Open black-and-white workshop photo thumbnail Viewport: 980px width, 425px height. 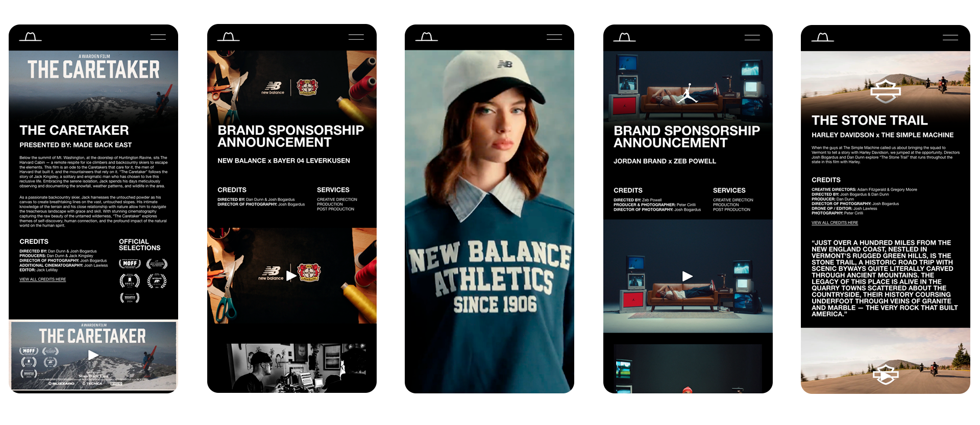tap(297, 368)
